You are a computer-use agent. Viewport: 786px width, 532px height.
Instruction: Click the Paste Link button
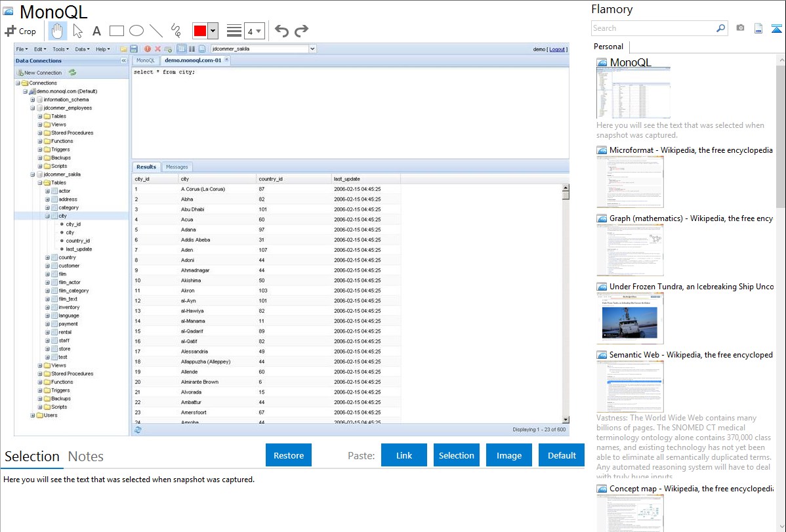coord(404,455)
